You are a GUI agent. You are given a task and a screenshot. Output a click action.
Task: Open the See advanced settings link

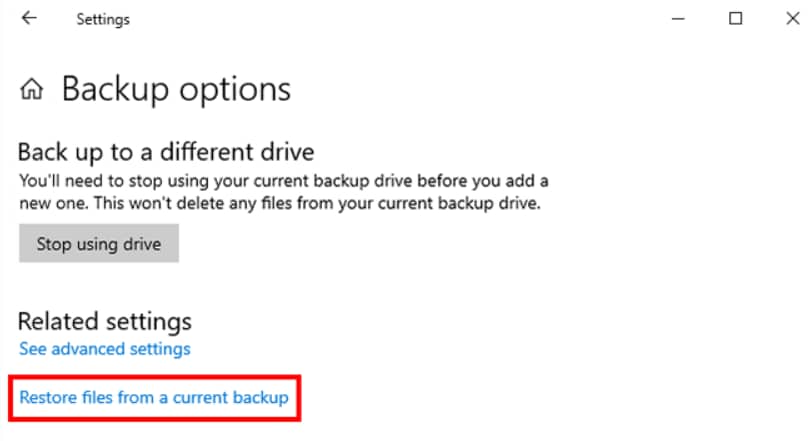(105, 349)
